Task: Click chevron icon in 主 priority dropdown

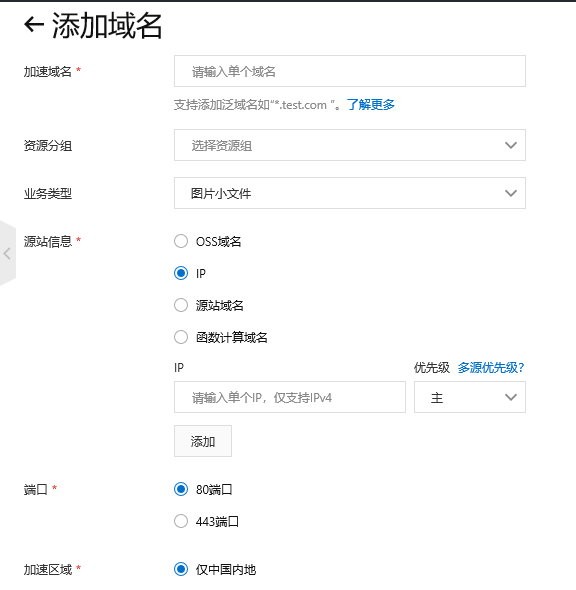Action: click(x=511, y=397)
